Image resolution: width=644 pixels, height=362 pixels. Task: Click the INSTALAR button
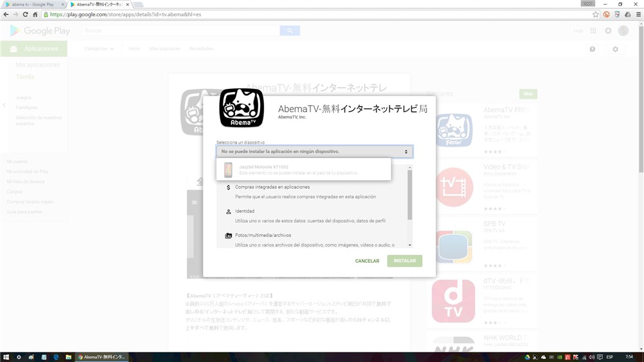(x=404, y=261)
